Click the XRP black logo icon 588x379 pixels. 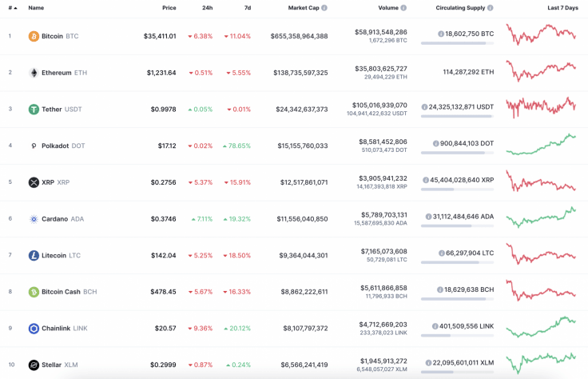pos(34,182)
